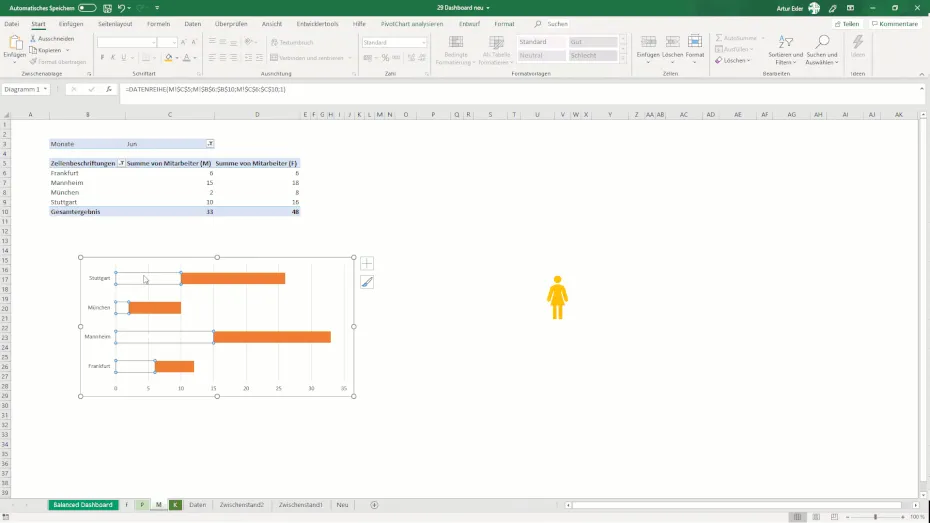
Task: Click the Gesamtergebnis row label
Action: pos(75,212)
